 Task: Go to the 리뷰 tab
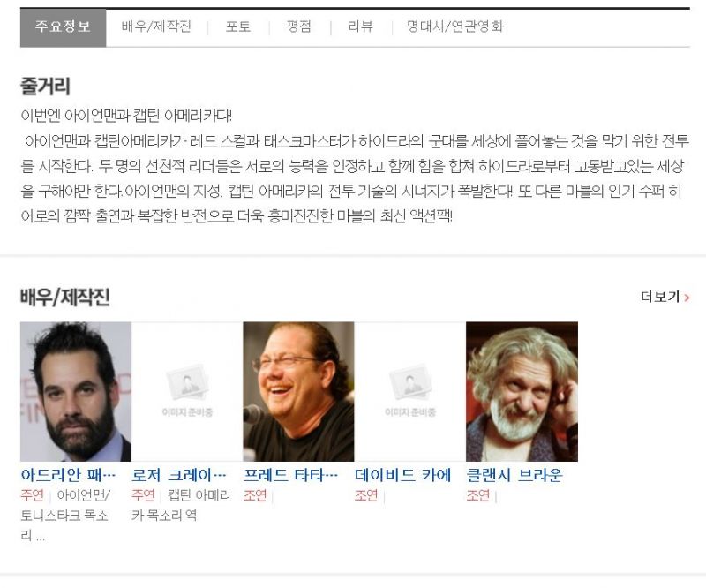361,26
